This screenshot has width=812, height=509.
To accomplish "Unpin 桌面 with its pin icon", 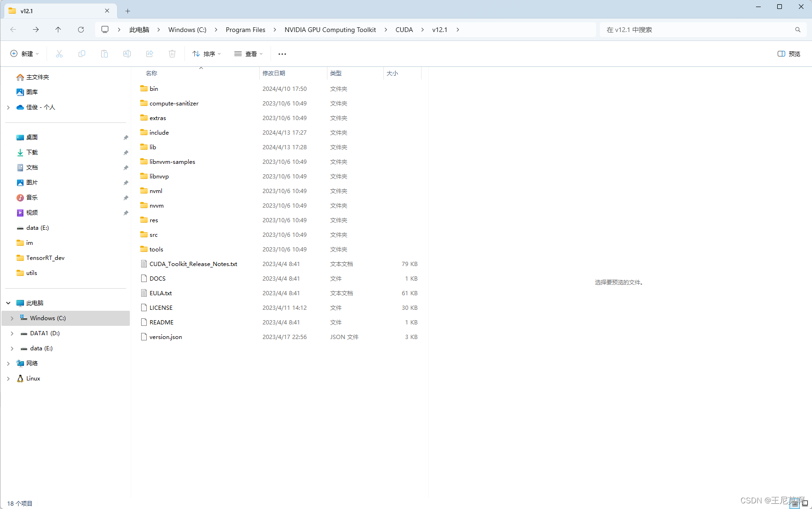I will point(126,137).
